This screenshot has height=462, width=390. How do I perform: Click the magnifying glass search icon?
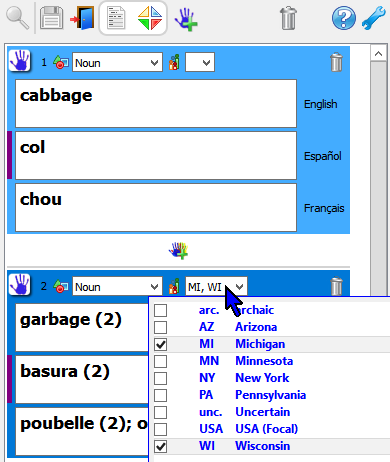18,19
